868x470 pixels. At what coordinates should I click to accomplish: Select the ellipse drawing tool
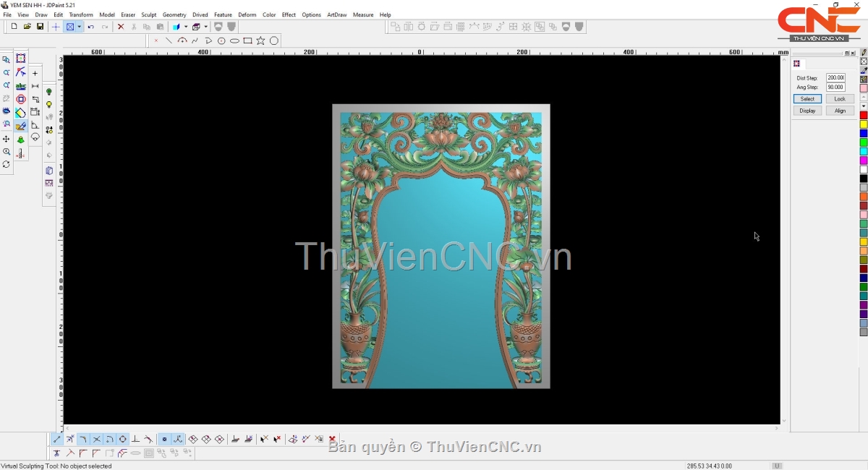point(234,41)
